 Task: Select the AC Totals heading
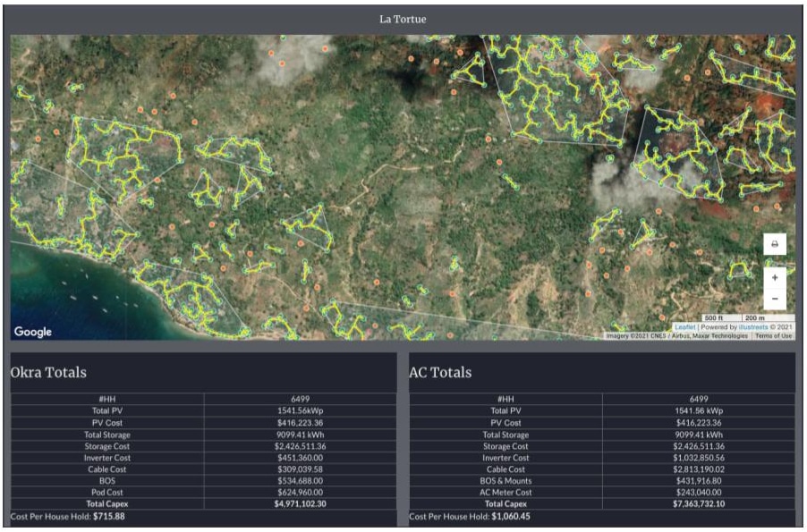440,372
